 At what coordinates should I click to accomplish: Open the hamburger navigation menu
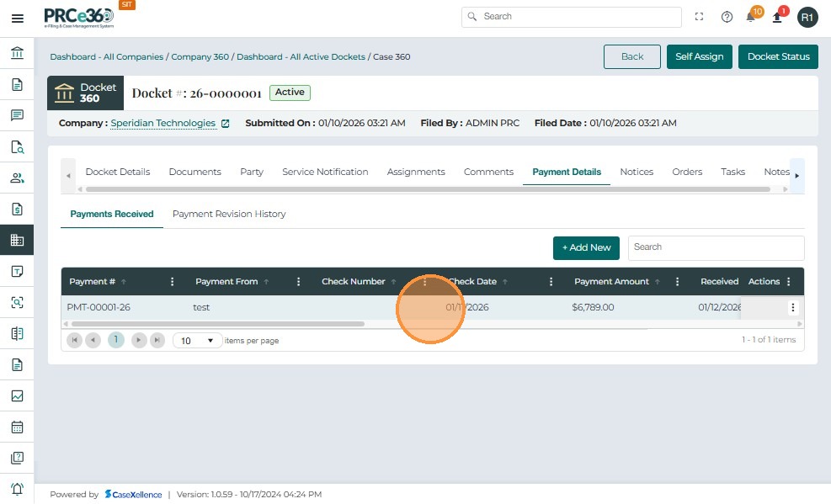[x=18, y=19]
